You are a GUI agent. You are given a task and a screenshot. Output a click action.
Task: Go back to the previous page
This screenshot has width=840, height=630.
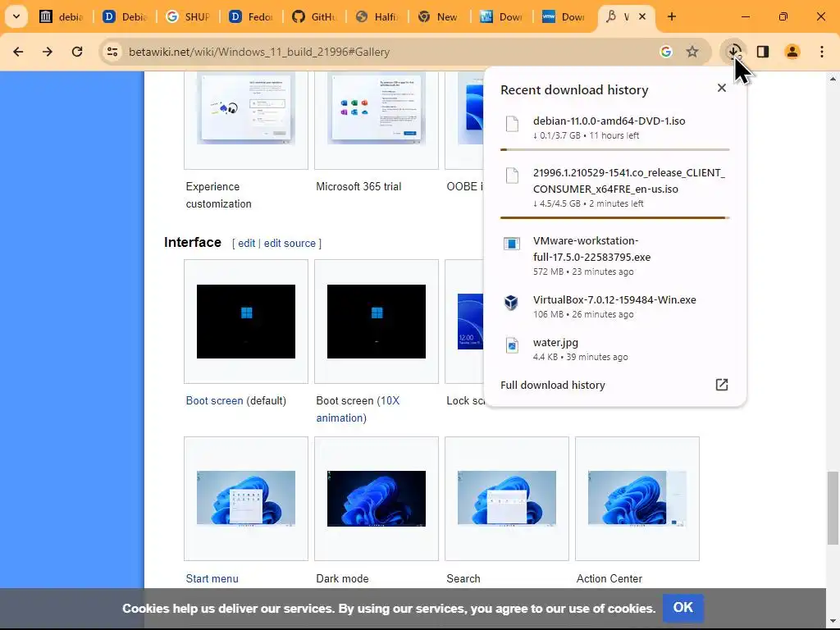[18, 52]
